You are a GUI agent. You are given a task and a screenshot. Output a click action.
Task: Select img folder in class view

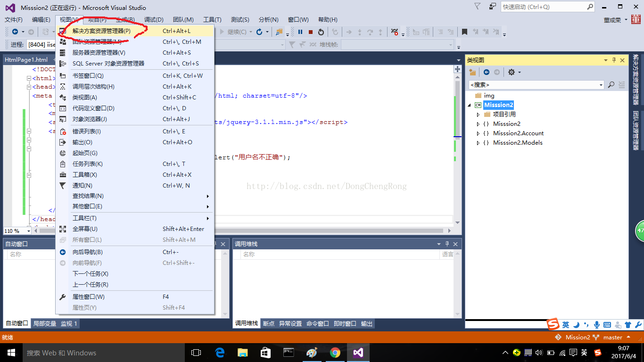point(489,96)
